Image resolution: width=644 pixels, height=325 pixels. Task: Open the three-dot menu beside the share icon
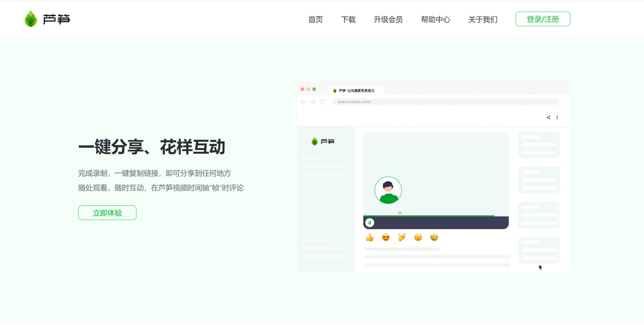pos(557,117)
